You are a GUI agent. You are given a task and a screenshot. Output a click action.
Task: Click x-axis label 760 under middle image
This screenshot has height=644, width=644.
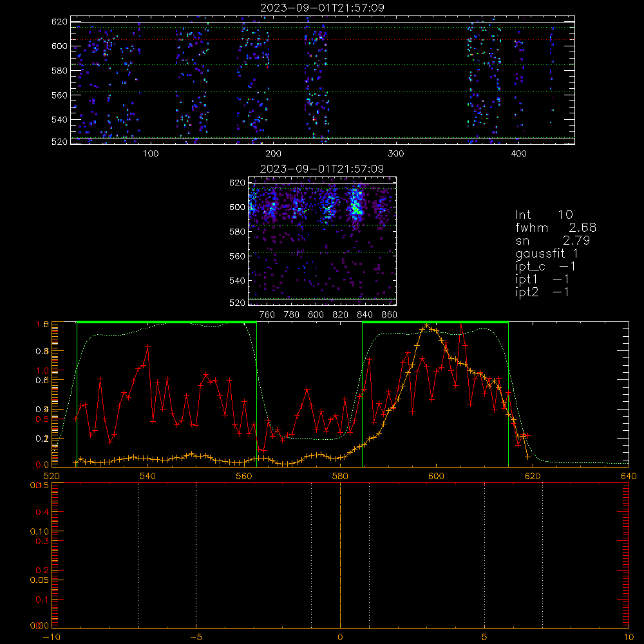tap(267, 315)
